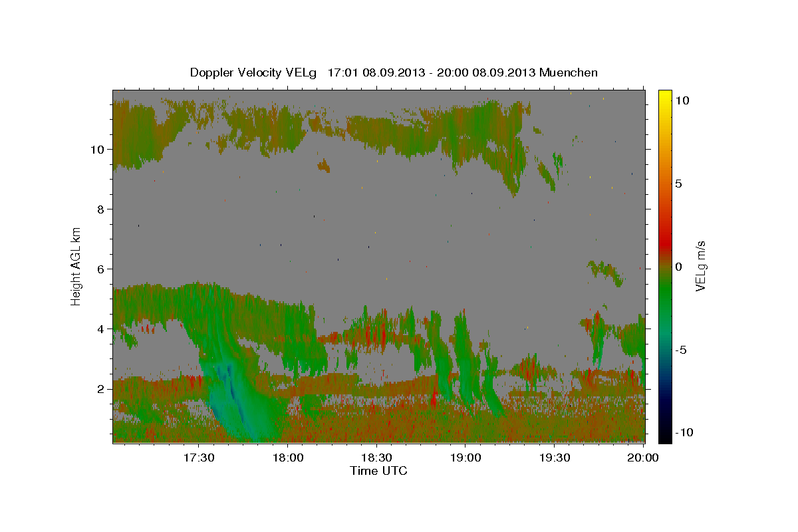Click the 20:00 time tick label
This screenshot has height=532, width=798.
[x=643, y=458]
